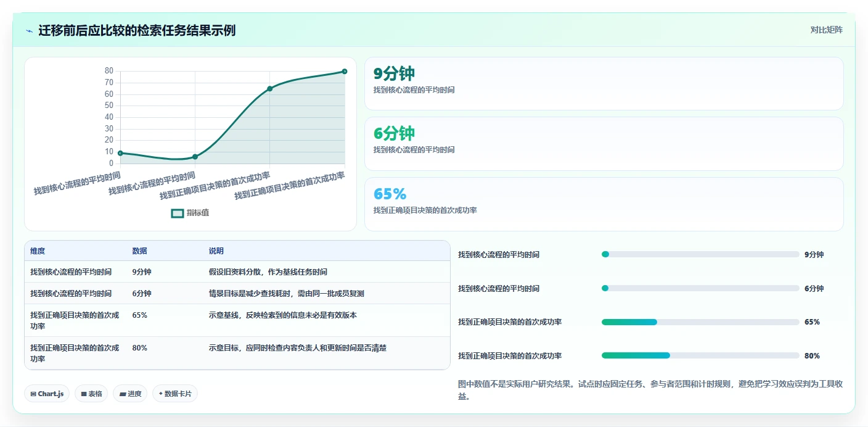Open the 9分钟 data card
The image size is (868, 427).
point(604,83)
